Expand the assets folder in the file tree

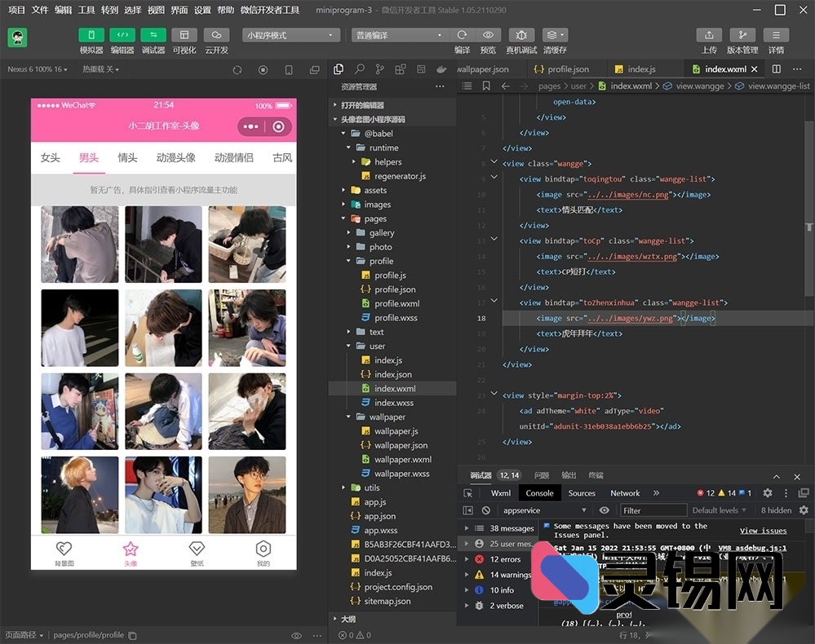coord(374,190)
